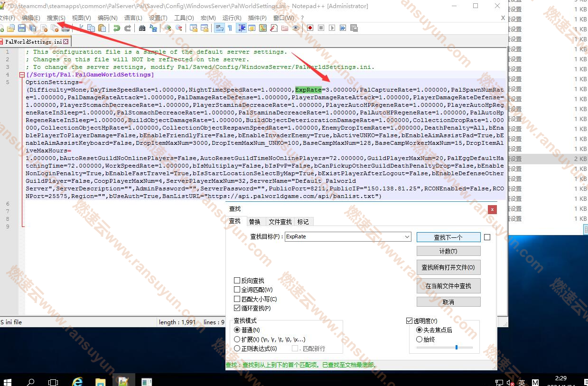Uncheck the 透明度(Y) checkbox

coord(410,321)
